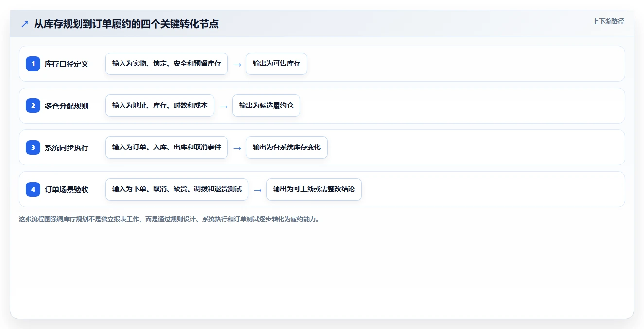Click the number 2 step badge
Screen dimensions: 644x329
click(x=33, y=106)
